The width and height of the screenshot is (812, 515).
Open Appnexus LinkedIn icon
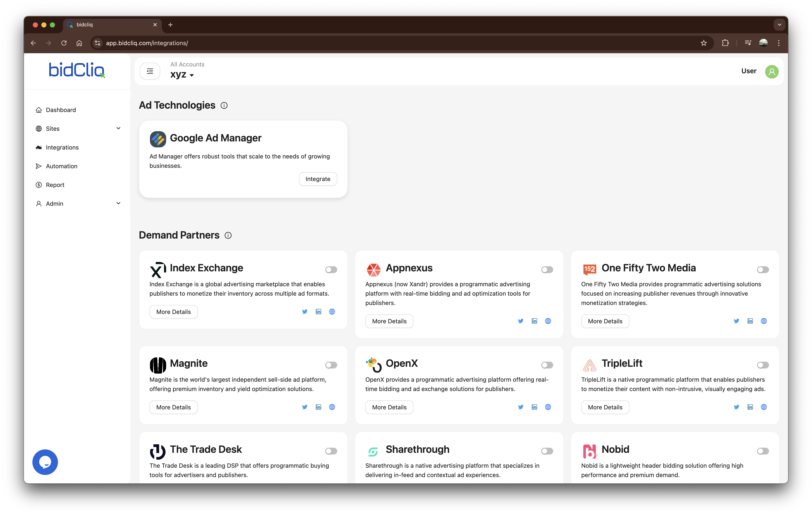[x=534, y=321]
